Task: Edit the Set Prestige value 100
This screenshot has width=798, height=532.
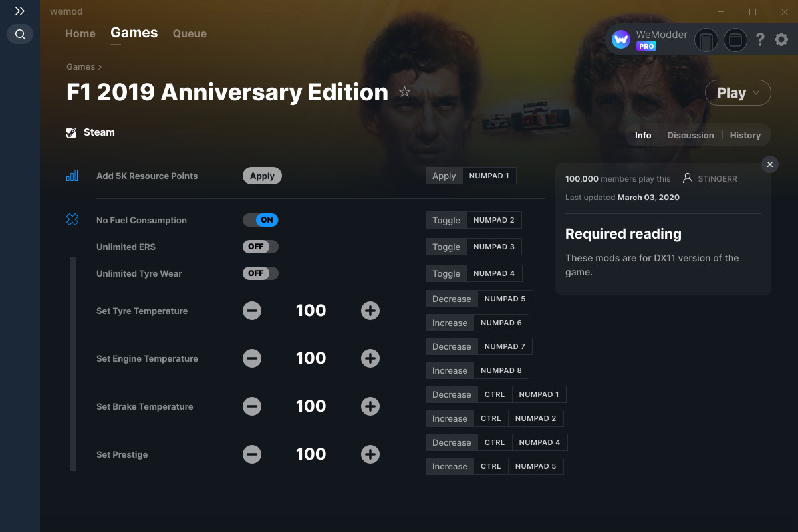Action: click(311, 454)
